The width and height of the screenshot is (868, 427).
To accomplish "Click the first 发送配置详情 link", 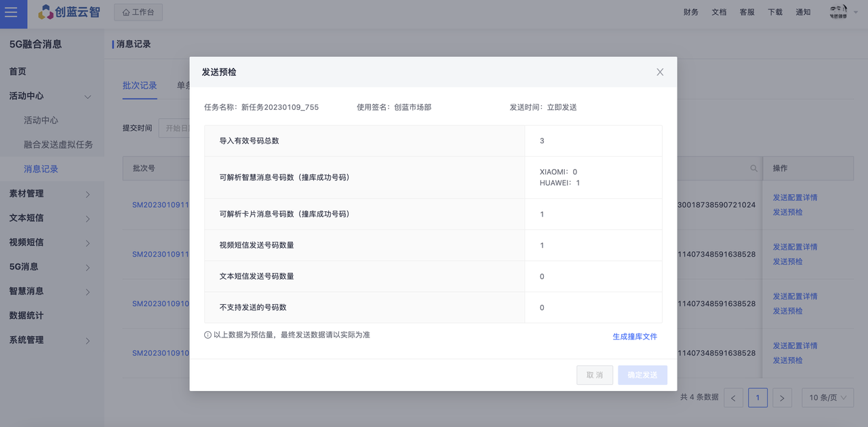I will point(795,198).
